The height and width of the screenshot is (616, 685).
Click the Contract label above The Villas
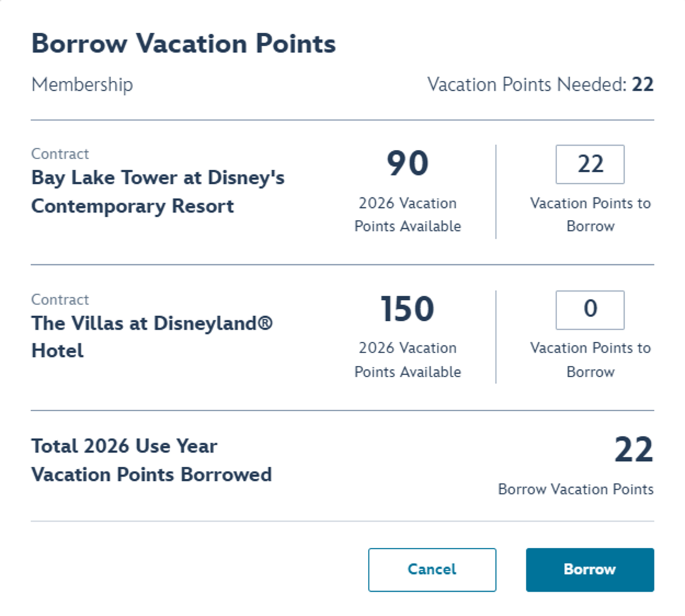click(60, 300)
